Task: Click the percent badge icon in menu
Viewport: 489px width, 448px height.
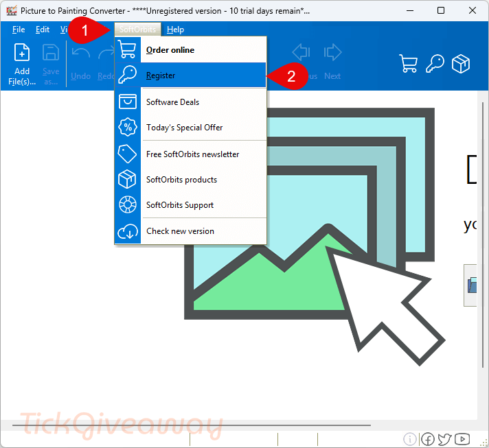Action: [x=128, y=127]
